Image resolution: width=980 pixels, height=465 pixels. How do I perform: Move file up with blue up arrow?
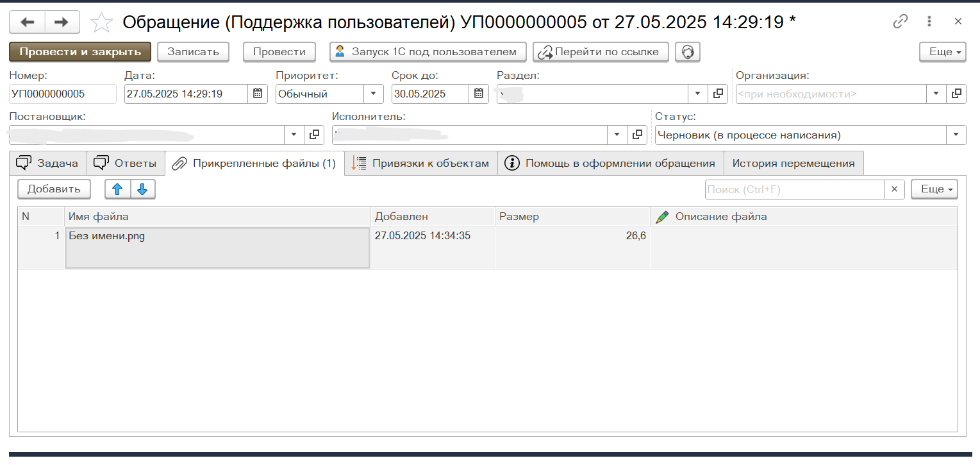117,189
